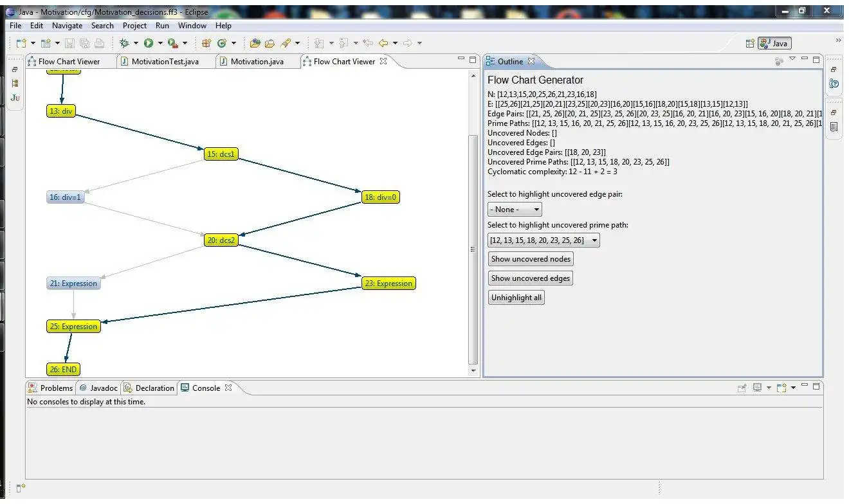Expand the Open Console dropdown arrow

click(x=794, y=388)
